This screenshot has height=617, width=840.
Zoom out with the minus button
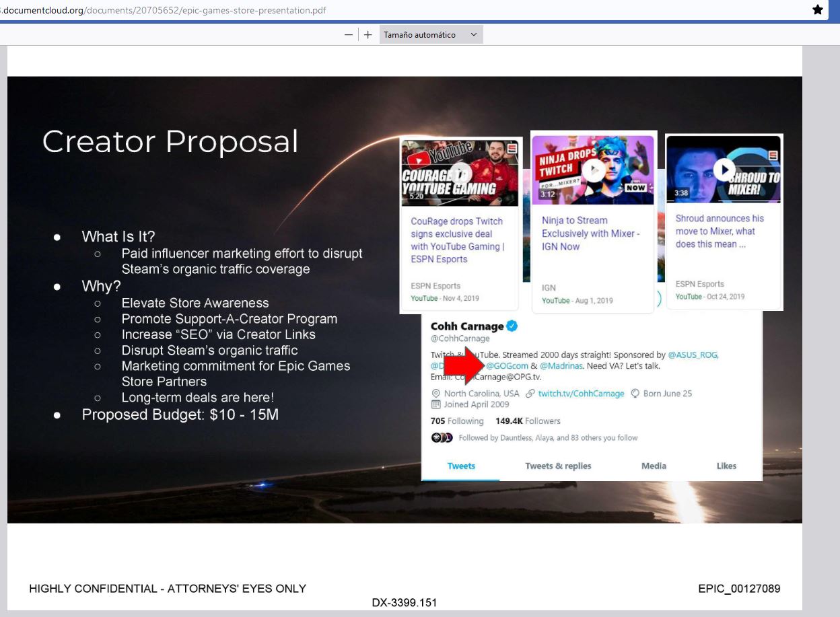pos(349,35)
